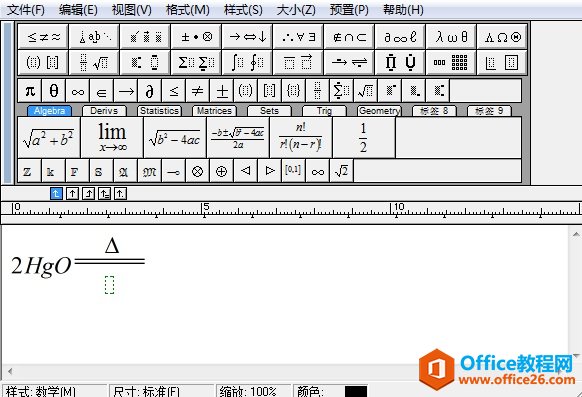Open the 大小(Z) menu
Screen dimensions: 582x397
tap(296, 10)
